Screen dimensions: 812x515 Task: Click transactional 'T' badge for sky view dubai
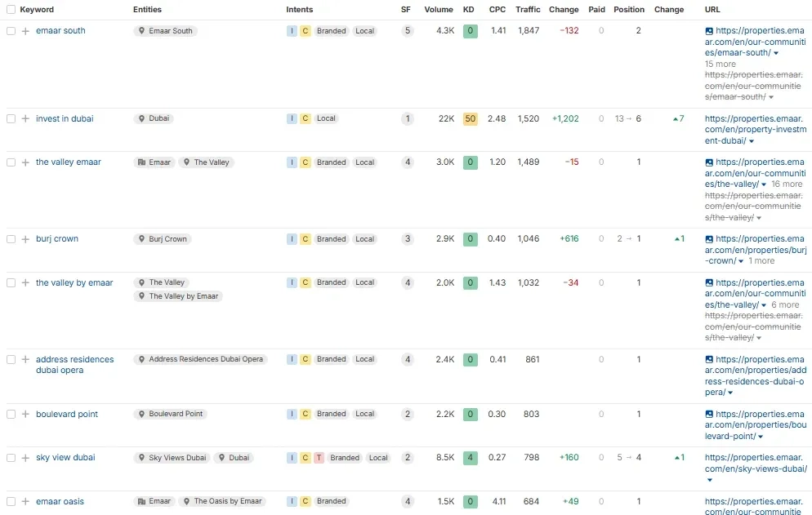click(319, 458)
